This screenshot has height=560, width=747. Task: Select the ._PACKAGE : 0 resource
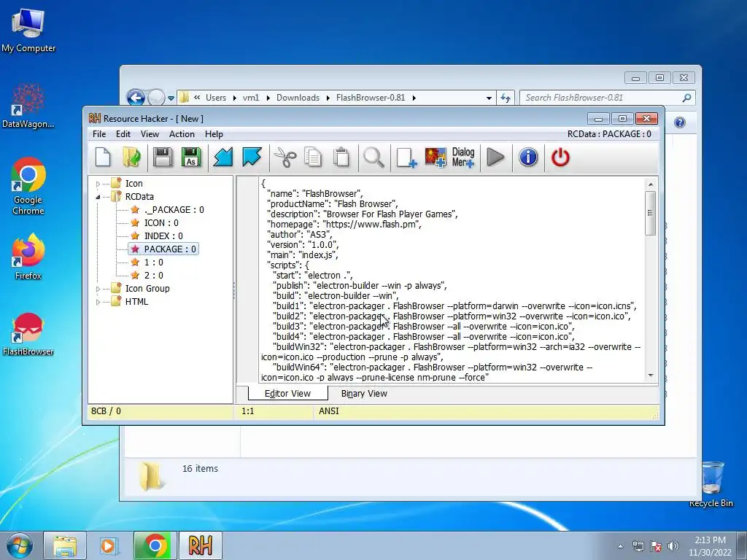coord(174,210)
